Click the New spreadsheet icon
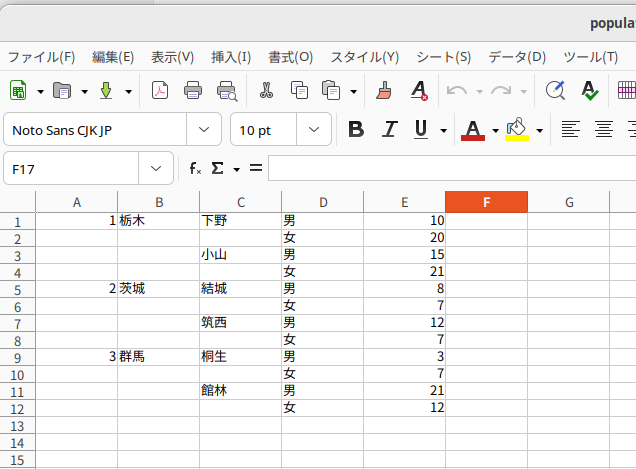 (x=18, y=90)
